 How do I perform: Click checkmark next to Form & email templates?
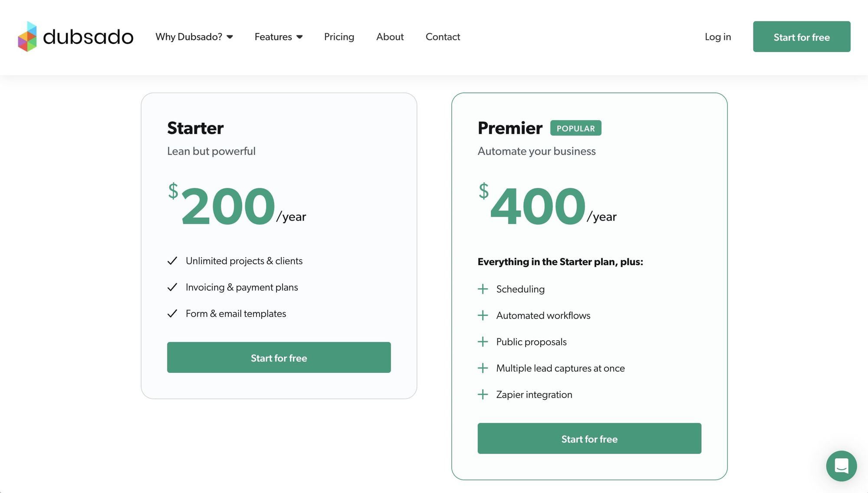(172, 314)
